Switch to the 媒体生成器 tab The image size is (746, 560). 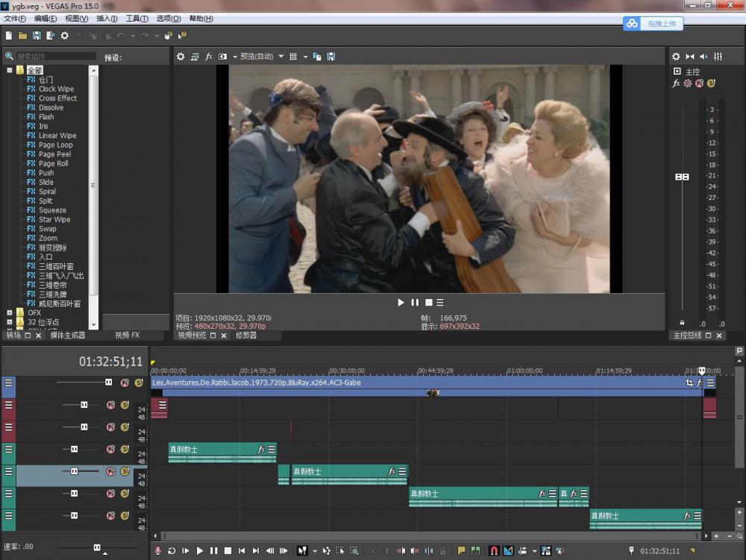click(68, 335)
